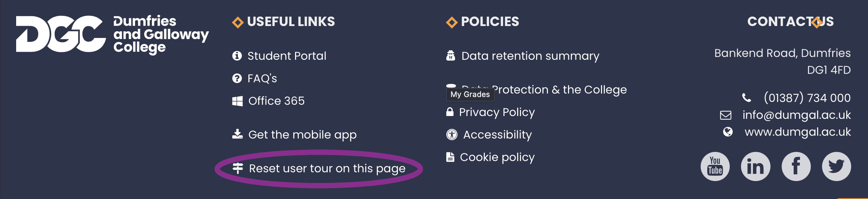The width and height of the screenshot is (868, 199).
Task: Open the Student Portal link
Action: coord(287,56)
